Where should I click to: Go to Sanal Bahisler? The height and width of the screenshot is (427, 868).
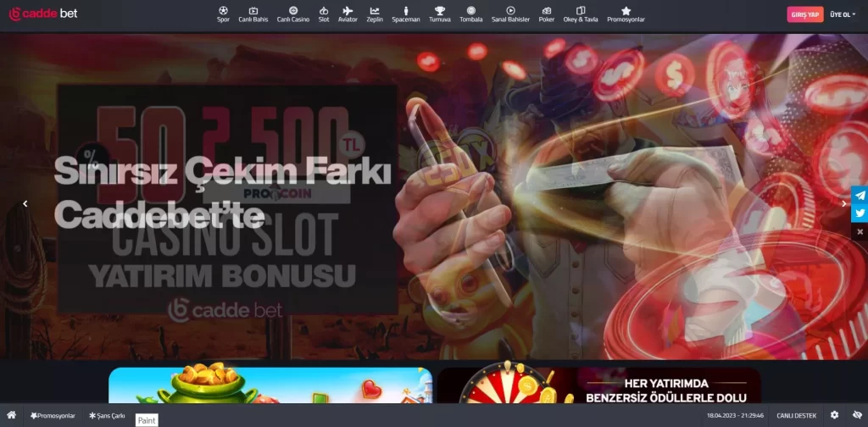click(x=510, y=14)
